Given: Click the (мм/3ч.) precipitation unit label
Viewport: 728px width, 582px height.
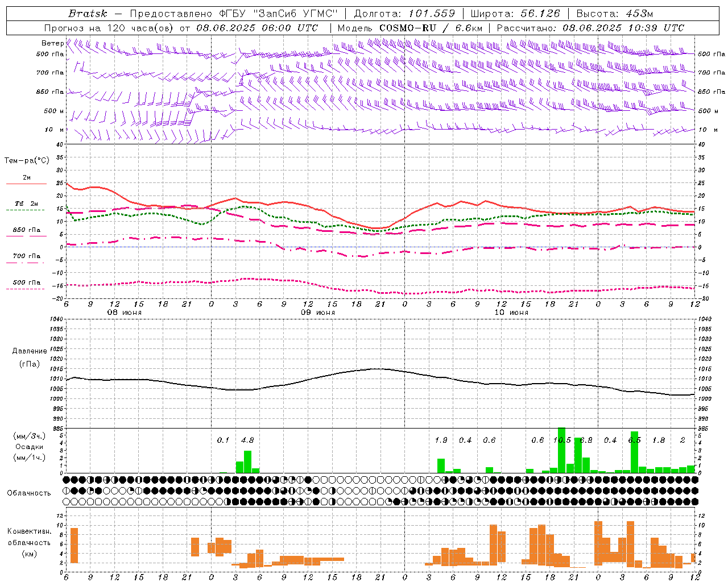Looking at the screenshot, I should coord(29,436).
